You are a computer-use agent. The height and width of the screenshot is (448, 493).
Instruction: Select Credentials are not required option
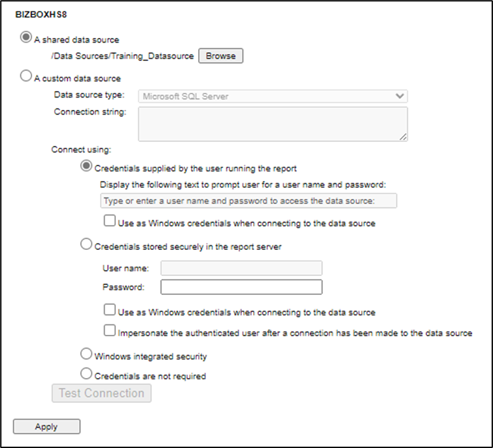86,374
